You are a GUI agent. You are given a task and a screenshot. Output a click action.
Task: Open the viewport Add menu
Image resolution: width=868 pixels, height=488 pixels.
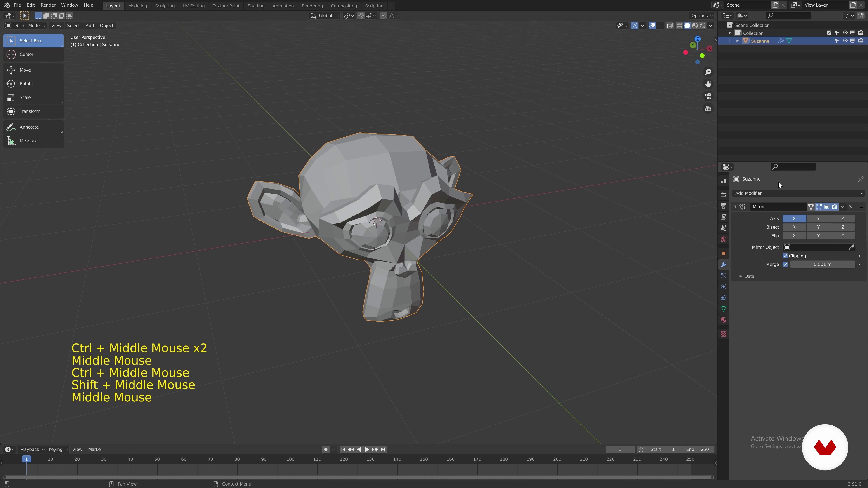click(x=90, y=26)
